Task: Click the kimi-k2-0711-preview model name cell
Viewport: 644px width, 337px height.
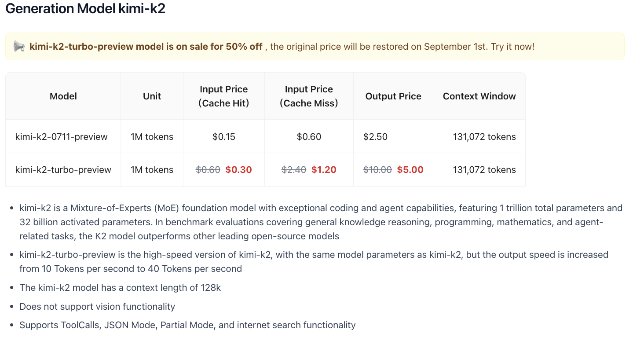Action: click(x=62, y=137)
